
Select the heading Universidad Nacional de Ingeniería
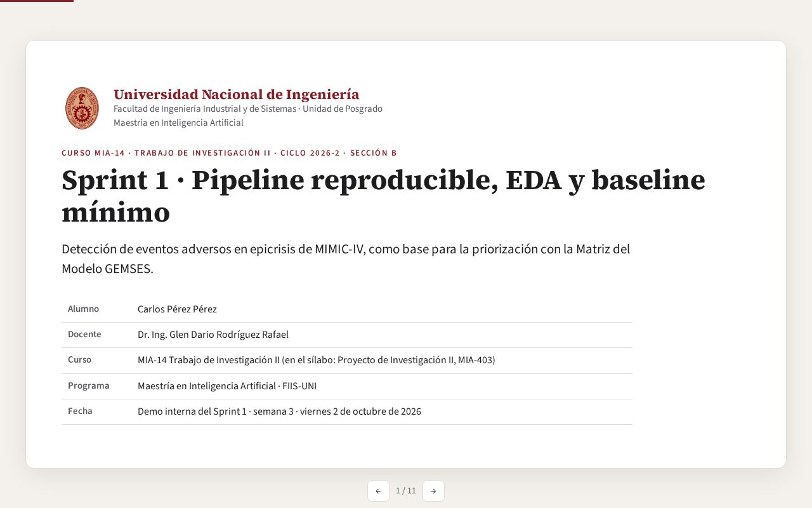click(237, 95)
